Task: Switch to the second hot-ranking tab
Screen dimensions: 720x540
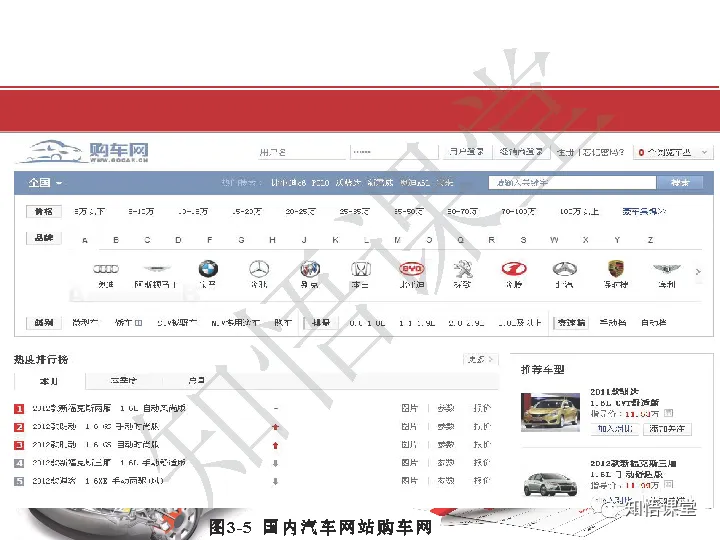Action: (x=124, y=380)
